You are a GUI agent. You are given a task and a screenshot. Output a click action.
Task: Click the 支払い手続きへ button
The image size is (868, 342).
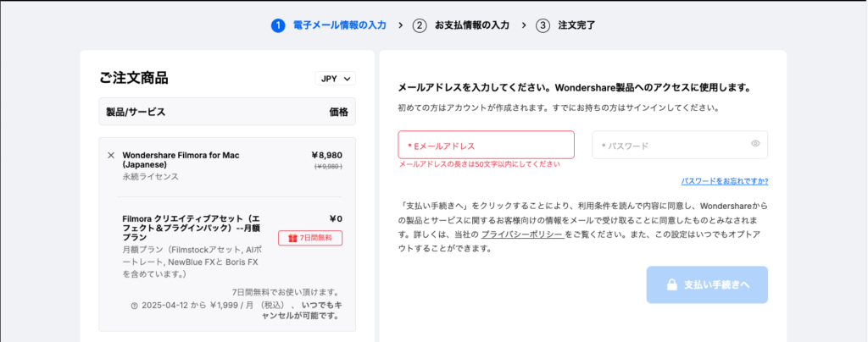click(707, 284)
